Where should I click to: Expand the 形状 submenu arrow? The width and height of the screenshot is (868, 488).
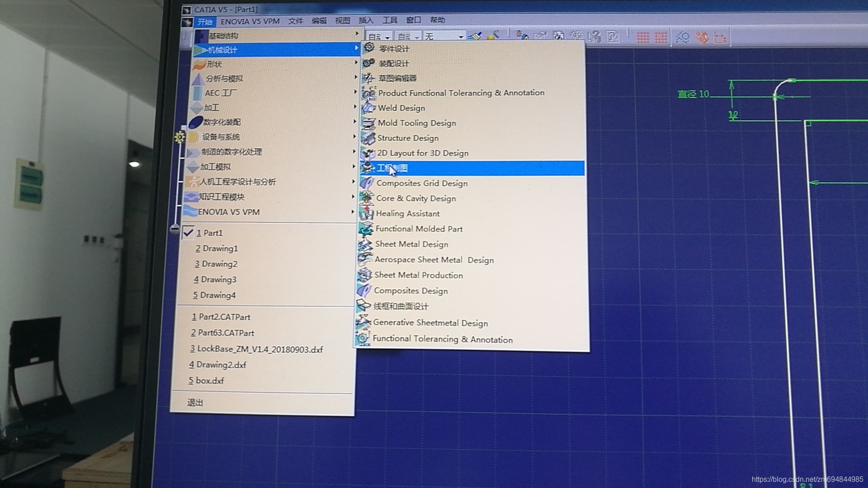tap(356, 63)
